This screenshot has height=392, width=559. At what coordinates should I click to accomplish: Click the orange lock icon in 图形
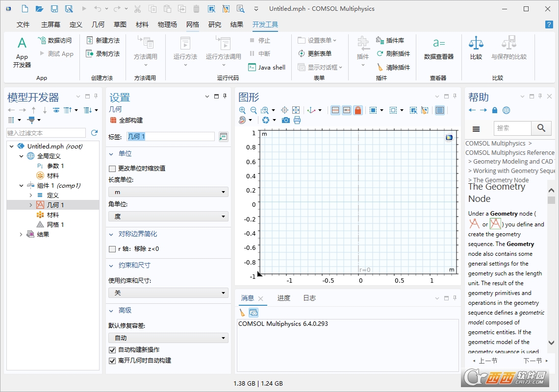358,110
